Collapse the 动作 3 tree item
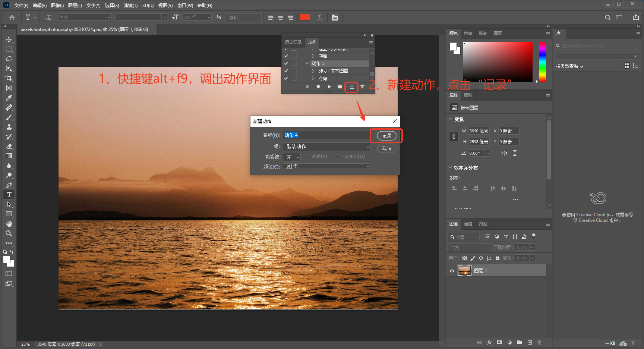Viewport: 644px width, 349px height. [307, 63]
